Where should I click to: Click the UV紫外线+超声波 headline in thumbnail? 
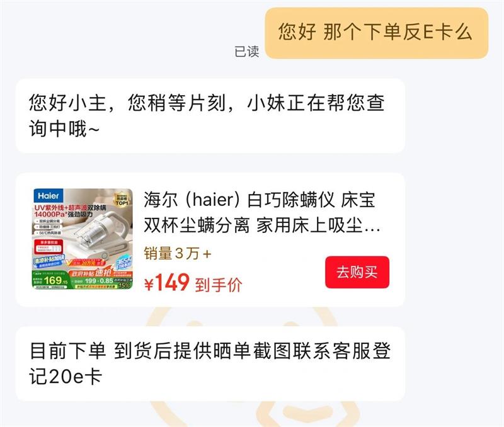[x=70, y=208]
